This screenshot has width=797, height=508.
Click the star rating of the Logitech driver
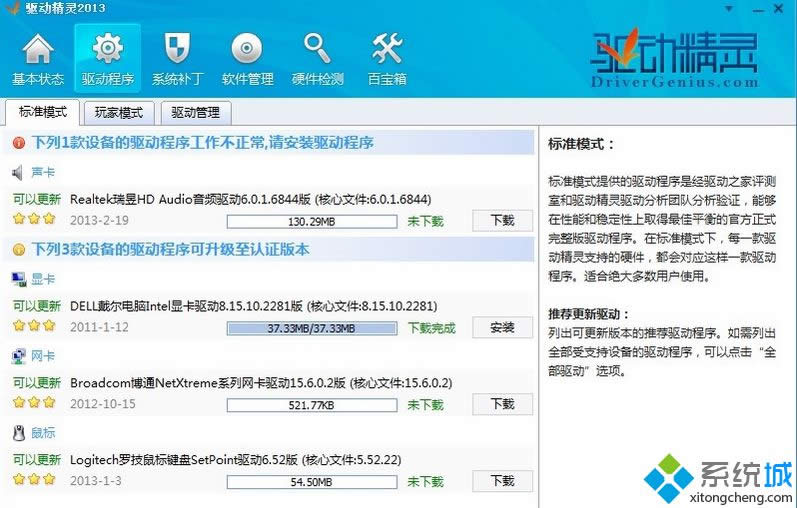tap(34, 479)
